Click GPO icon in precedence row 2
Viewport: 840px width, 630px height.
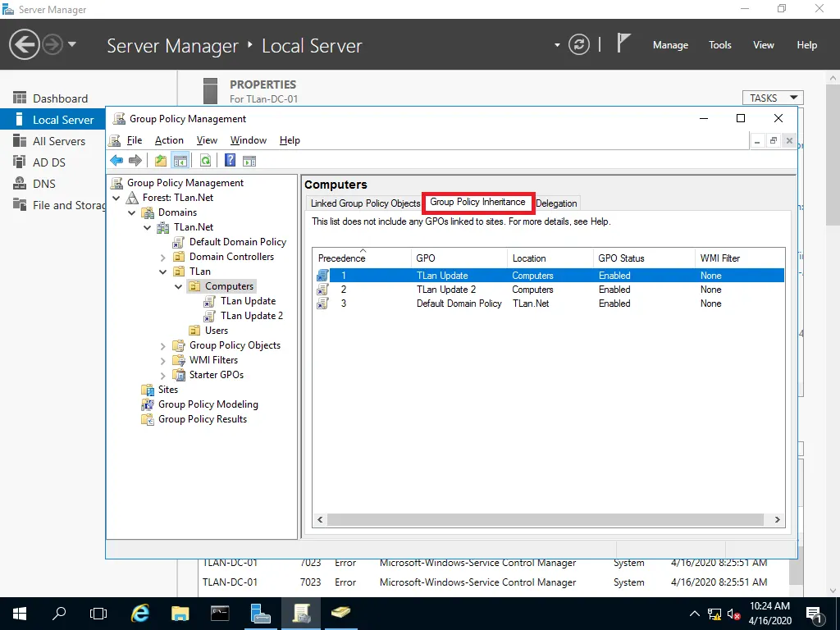(x=322, y=290)
